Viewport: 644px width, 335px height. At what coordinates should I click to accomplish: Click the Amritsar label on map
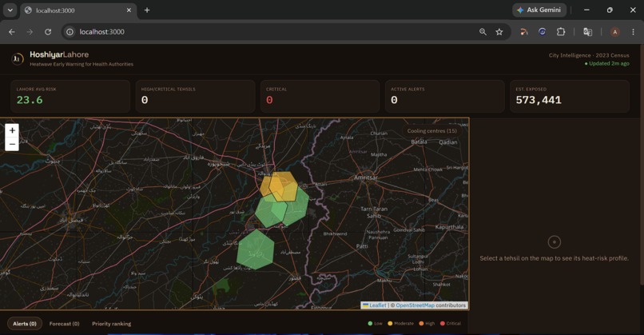[x=366, y=177]
